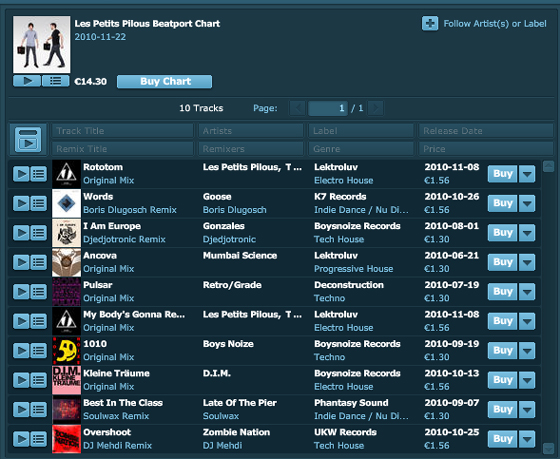Queue I Am Europe track
The image size is (560, 459).
(x=39, y=233)
